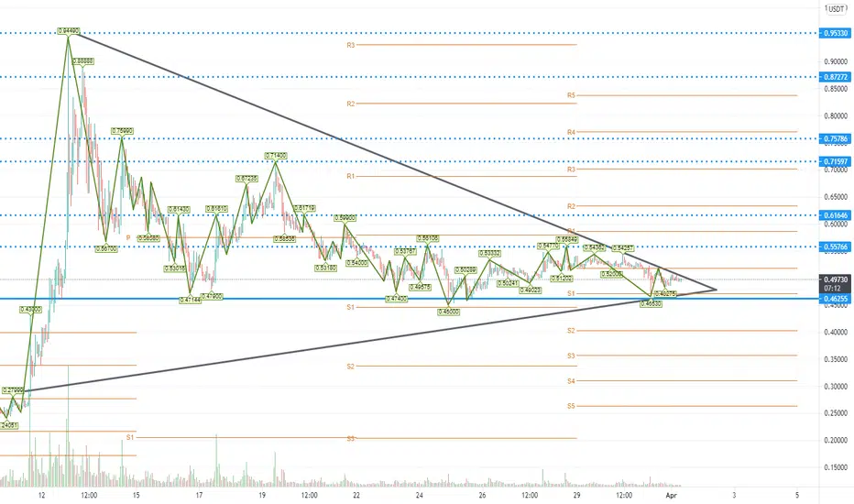Click the S5 pivot support label
The height and width of the screenshot is (504, 854).
pos(571,406)
